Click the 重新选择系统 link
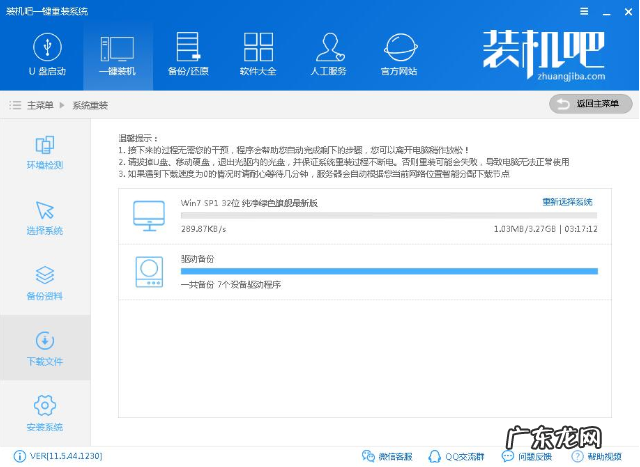The width and height of the screenshot is (640, 467). (x=567, y=202)
